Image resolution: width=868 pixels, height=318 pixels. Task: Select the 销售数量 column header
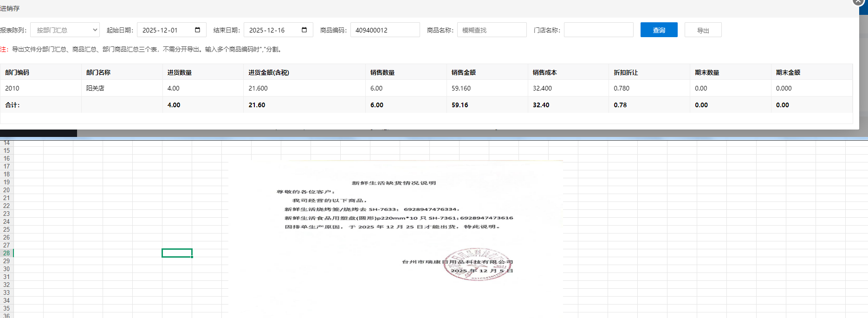pos(382,72)
